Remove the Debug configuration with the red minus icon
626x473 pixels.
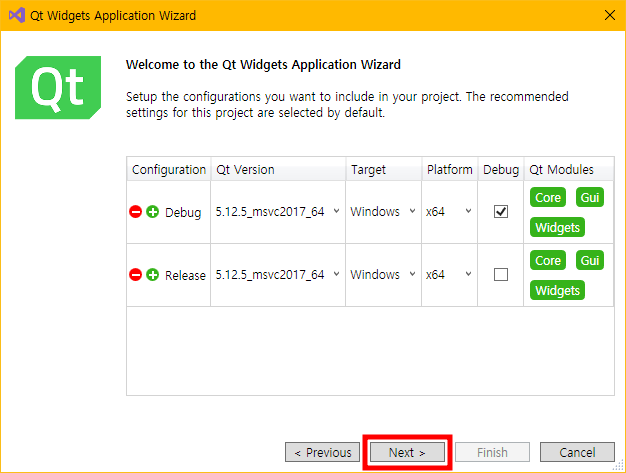pyautogui.click(x=135, y=212)
